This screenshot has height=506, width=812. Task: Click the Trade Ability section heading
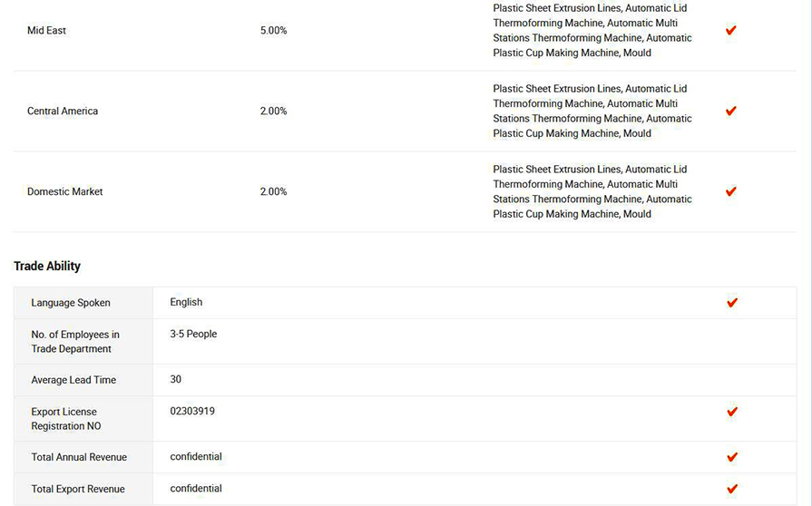click(47, 266)
